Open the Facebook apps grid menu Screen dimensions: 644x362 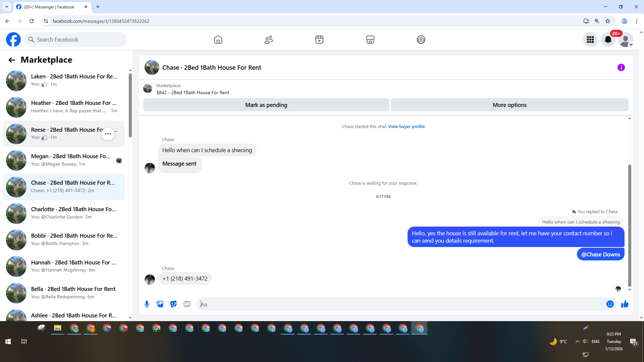(590, 40)
